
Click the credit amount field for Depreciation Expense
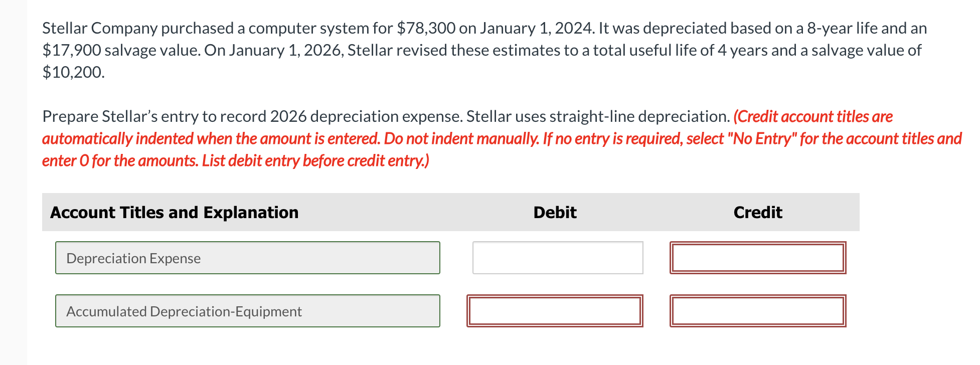click(x=757, y=258)
